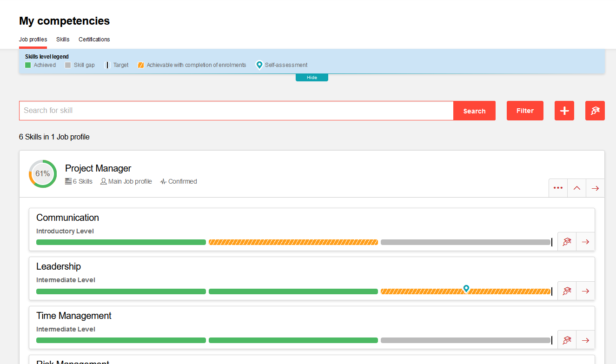The width and height of the screenshot is (616, 364).
Task: Open Project Manager three-dots options menu
Action: (558, 188)
